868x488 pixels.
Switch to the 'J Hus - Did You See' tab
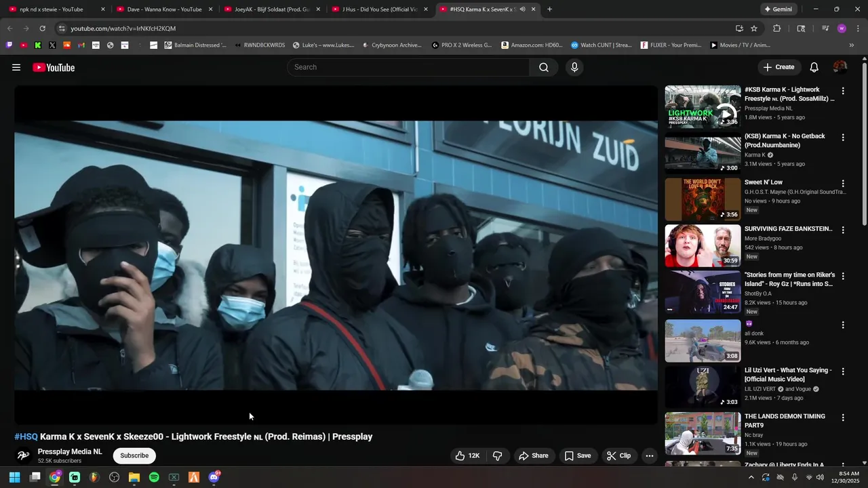[379, 9]
